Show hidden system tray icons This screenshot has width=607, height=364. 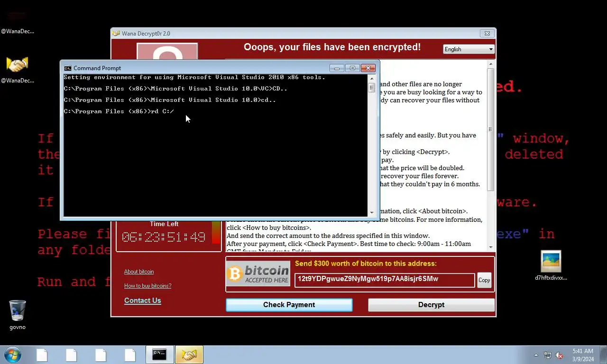tap(536, 355)
